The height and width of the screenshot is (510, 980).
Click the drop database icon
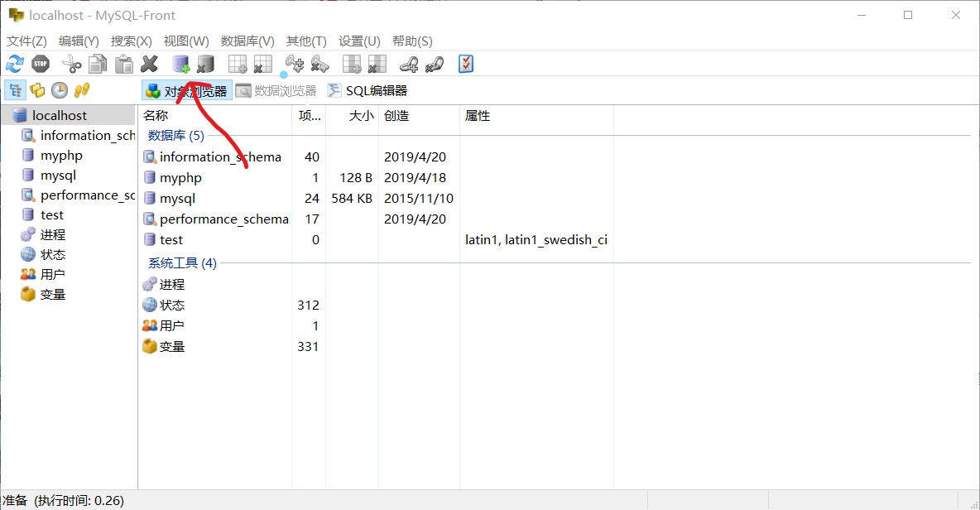(x=205, y=64)
